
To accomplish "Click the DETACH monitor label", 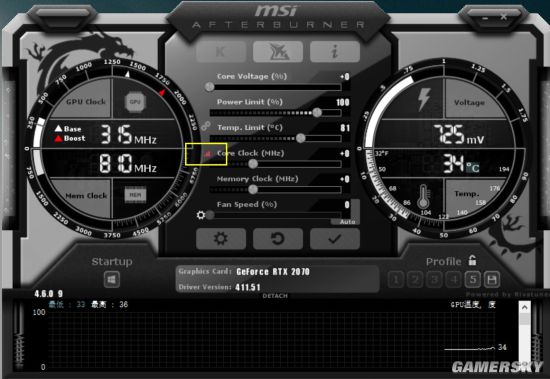I will pos(275,296).
